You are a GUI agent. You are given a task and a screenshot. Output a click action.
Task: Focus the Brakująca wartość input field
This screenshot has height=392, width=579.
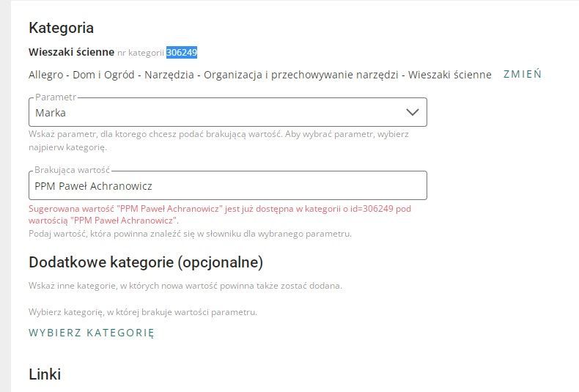[x=227, y=186]
